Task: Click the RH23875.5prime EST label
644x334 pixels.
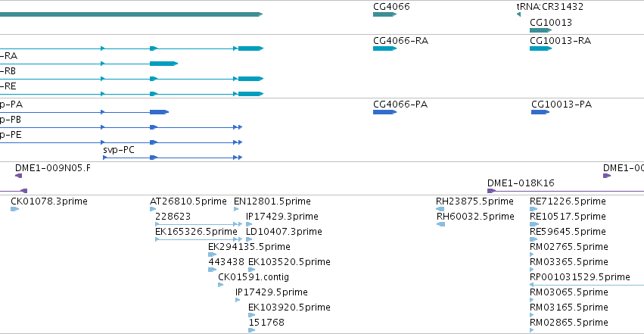Action: (474, 201)
